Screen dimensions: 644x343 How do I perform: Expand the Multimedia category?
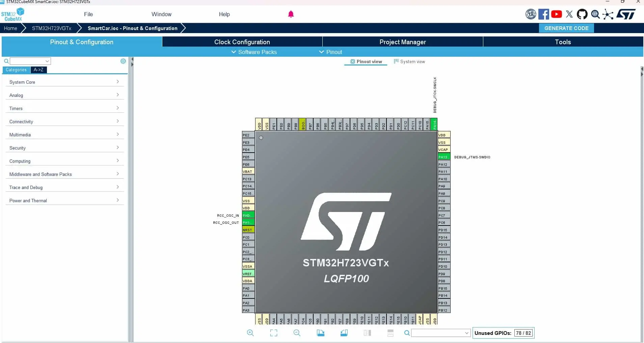tap(64, 135)
